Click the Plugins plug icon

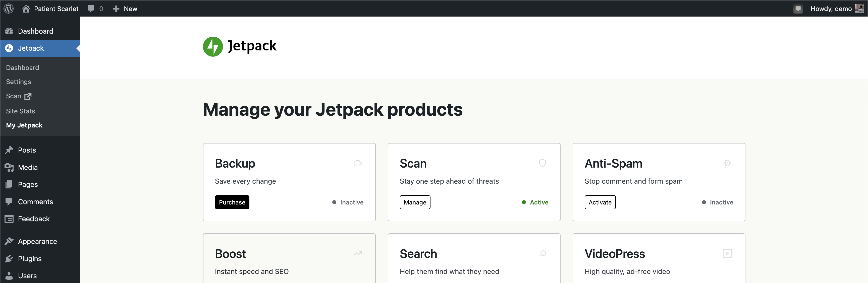(x=9, y=258)
